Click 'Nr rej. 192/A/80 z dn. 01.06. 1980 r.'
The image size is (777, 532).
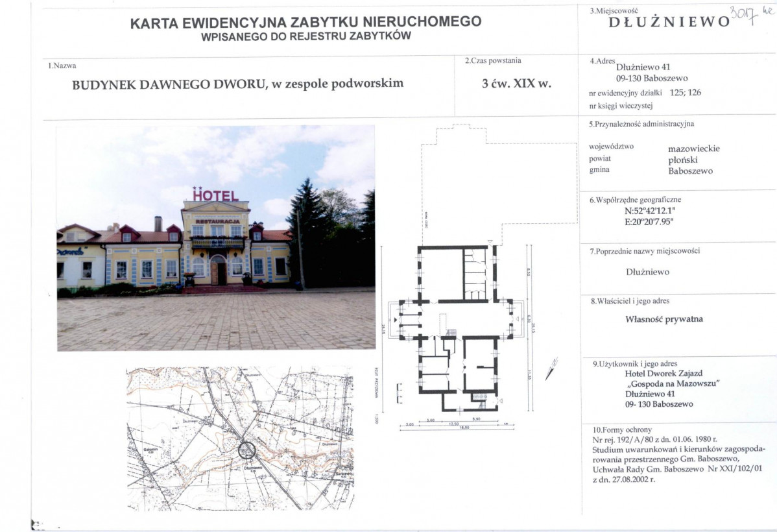point(654,439)
